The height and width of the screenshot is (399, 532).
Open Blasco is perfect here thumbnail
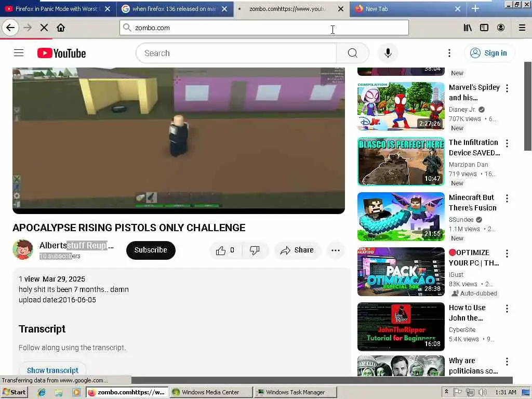pyautogui.click(x=401, y=162)
